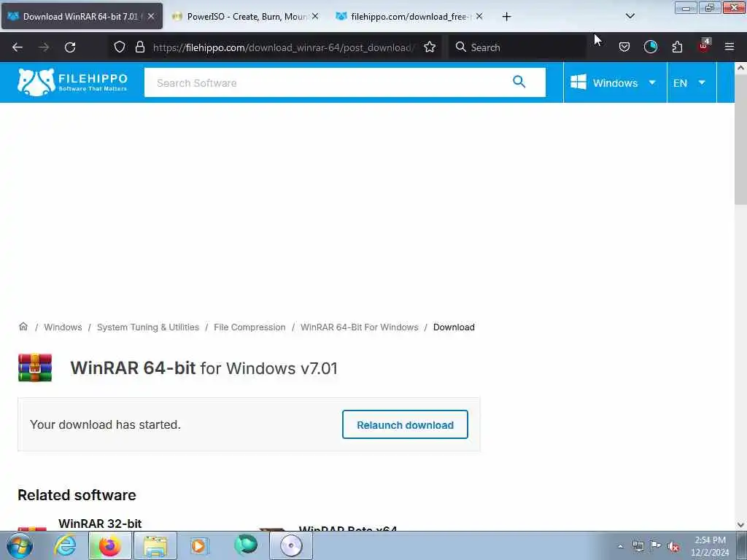This screenshot has height=560, width=747.
Task: Select the Firefox taskbar icon
Action: [x=109, y=545]
